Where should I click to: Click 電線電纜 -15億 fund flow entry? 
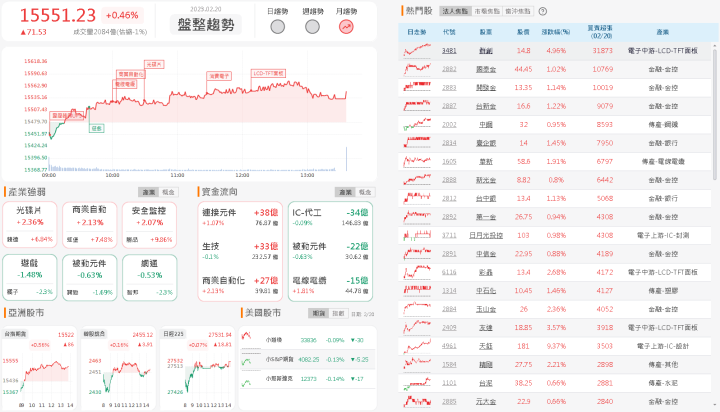click(330, 285)
